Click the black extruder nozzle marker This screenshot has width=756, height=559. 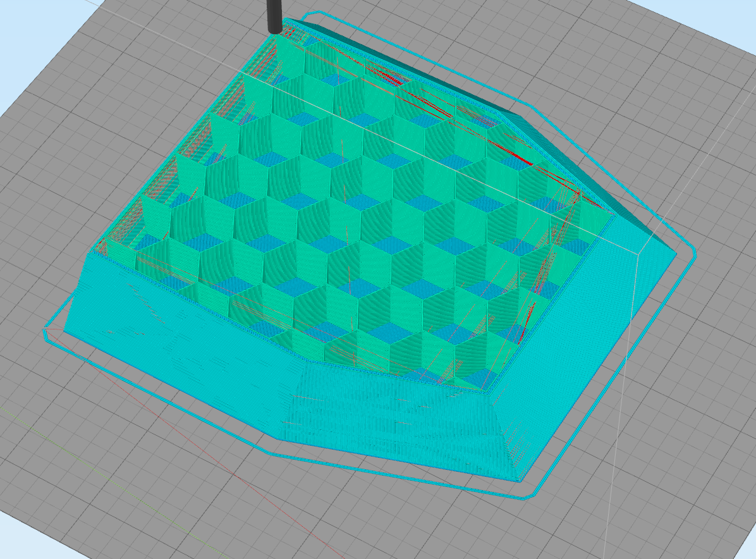pos(274,16)
